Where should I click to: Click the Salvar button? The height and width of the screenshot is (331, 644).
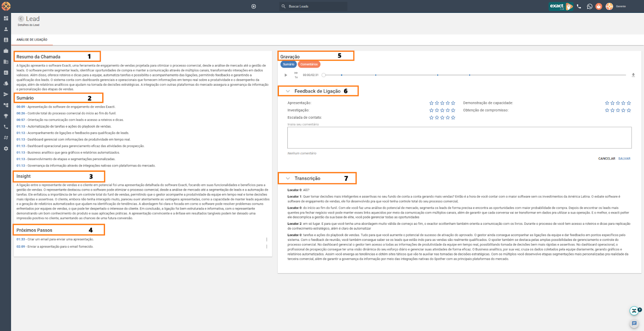(624, 159)
